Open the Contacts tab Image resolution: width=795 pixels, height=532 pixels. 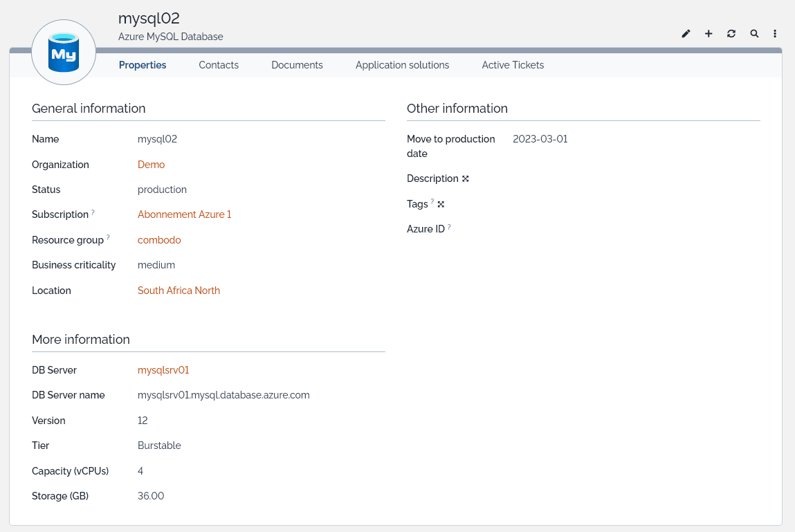pos(219,65)
